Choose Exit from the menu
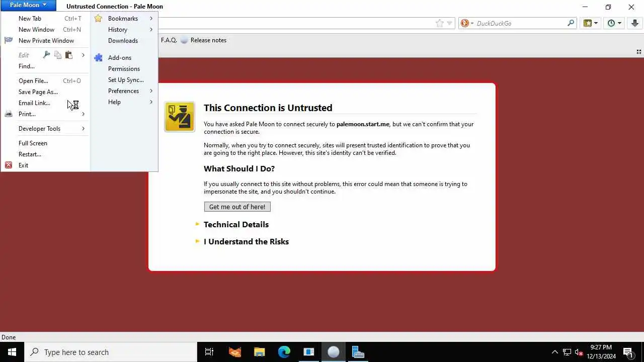This screenshot has width=644, height=362. click(x=46, y=165)
